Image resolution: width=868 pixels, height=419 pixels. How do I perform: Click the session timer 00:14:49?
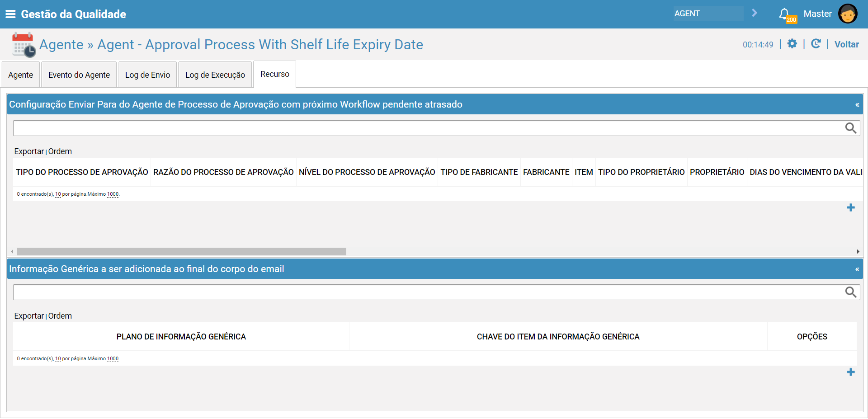[x=758, y=45]
